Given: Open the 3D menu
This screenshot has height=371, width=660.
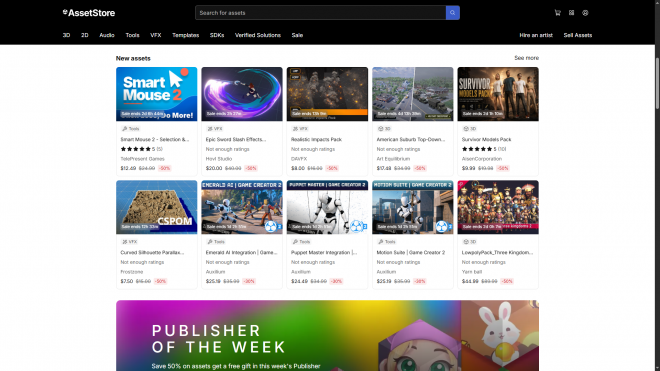Looking at the screenshot, I should pos(66,35).
